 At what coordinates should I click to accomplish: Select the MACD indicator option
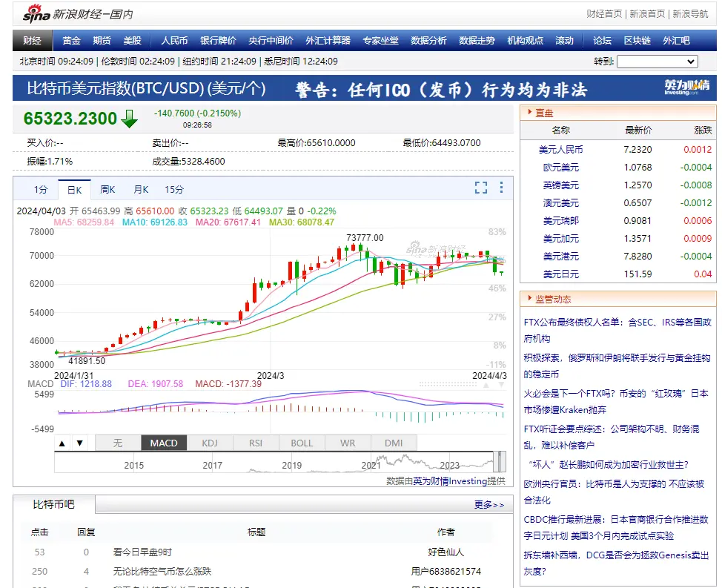pos(164,443)
